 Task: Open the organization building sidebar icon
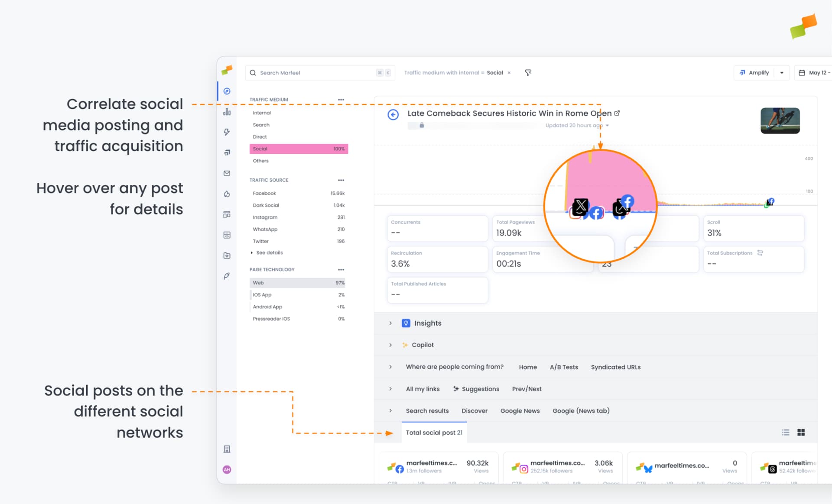pos(227,449)
